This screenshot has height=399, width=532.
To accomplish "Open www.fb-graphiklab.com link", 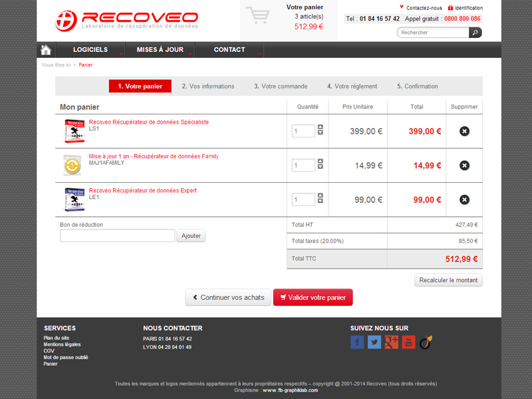I will point(290,390).
